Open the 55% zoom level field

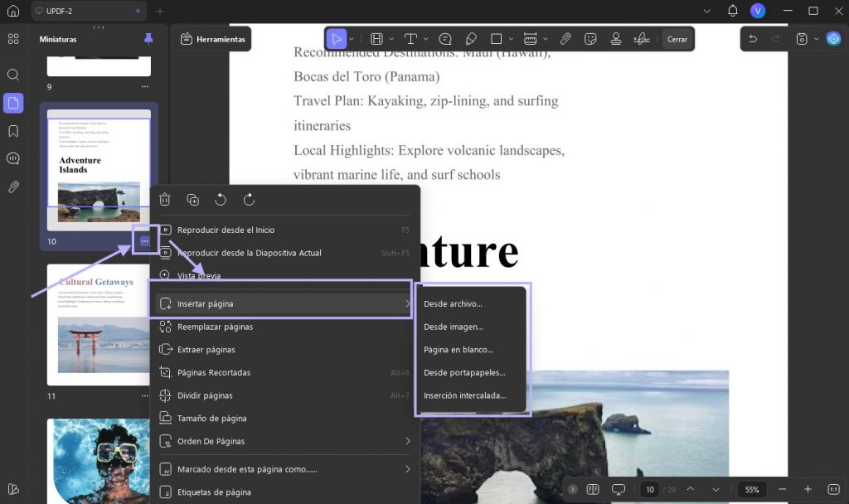point(751,489)
